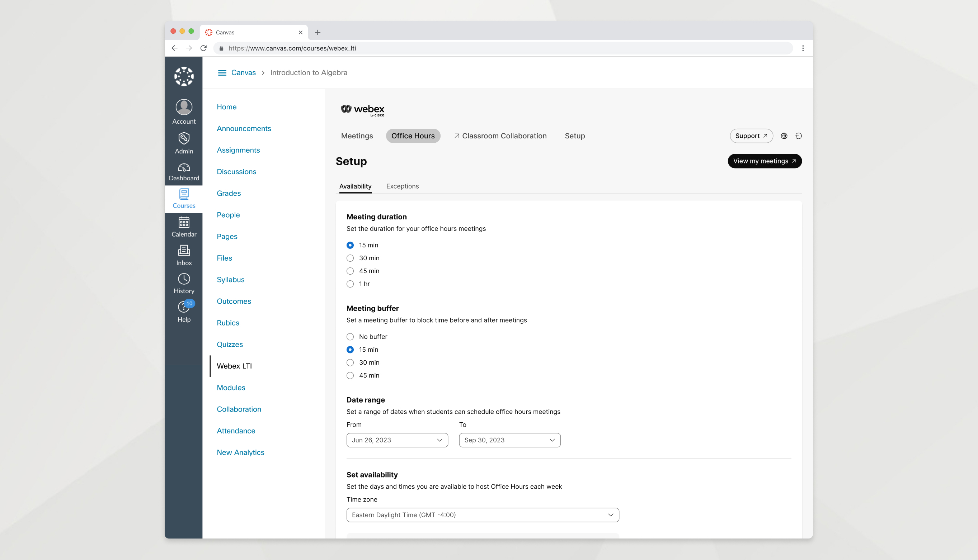The width and height of the screenshot is (978, 560).
Task: Expand the Time zone dropdown
Action: 482,514
